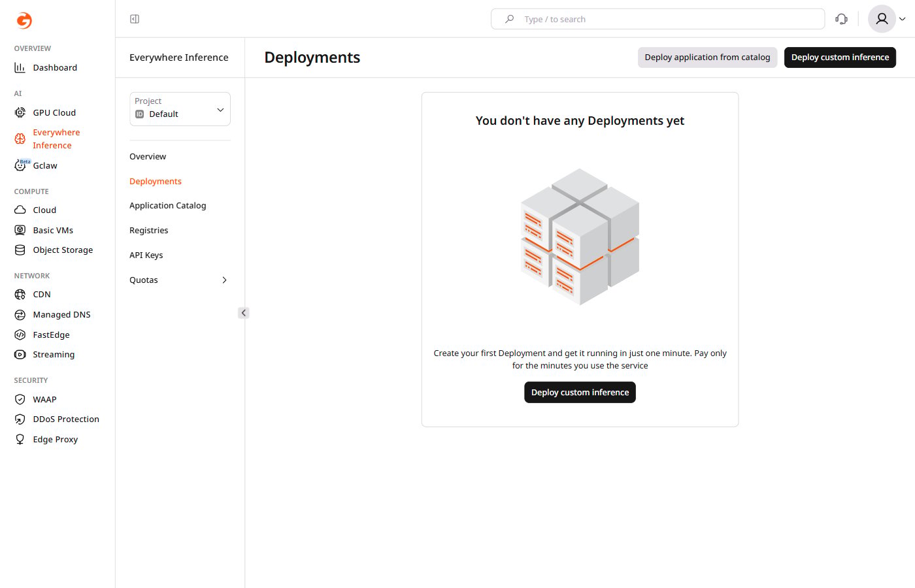The height and width of the screenshot is (588, 915).
Task: Open the Overview section
Action: click(x=148, y=156)
